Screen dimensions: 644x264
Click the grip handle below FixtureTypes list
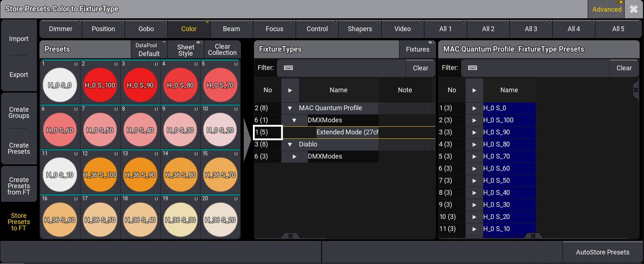coord(291,236)
